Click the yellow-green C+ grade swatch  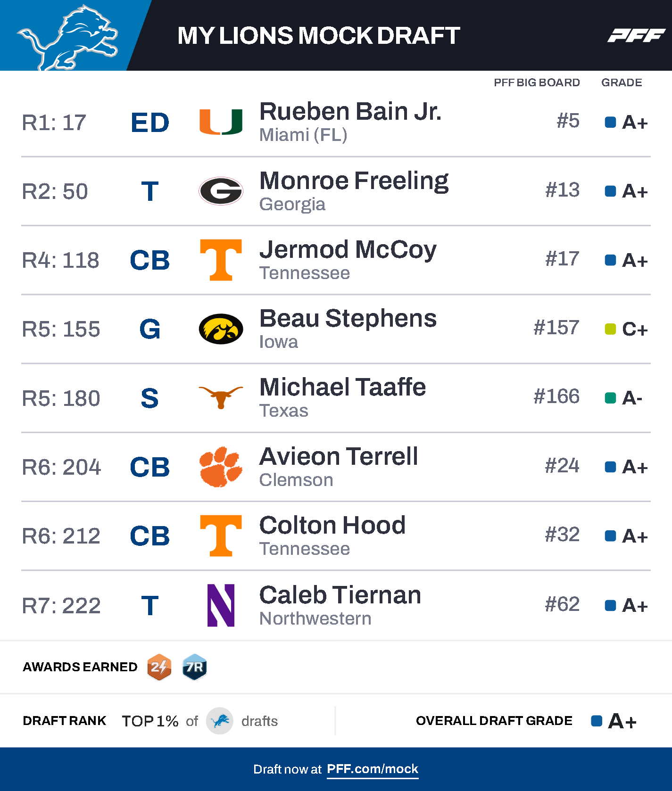(610, 329)
